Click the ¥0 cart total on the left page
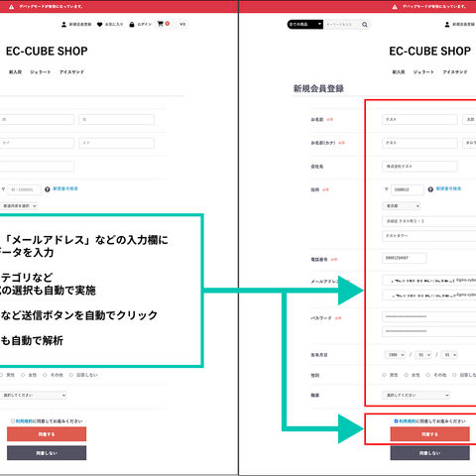The image size is (476, 476). point(182,24)
